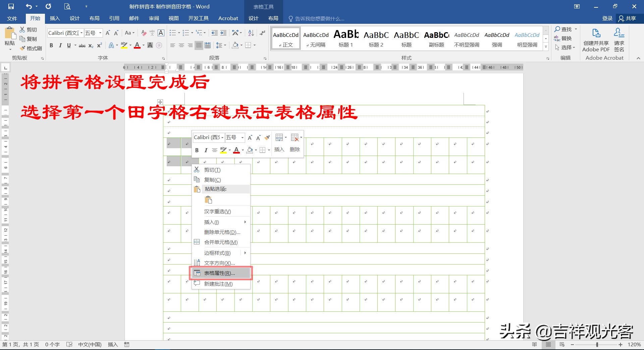Click the Save icon in quick access toolbar
Viewport: 644px width, 350px height.
tap(11, 6)
